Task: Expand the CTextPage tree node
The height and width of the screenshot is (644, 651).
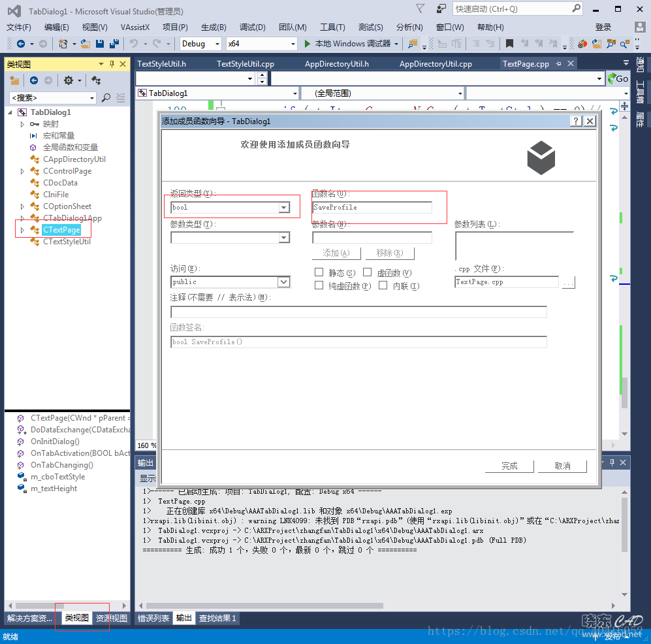Action: point(22,230)
